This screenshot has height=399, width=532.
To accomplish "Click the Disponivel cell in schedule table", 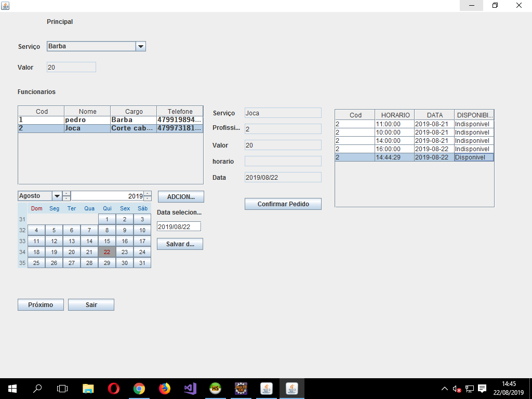I will pyautogui.click(x=474, y=157).
